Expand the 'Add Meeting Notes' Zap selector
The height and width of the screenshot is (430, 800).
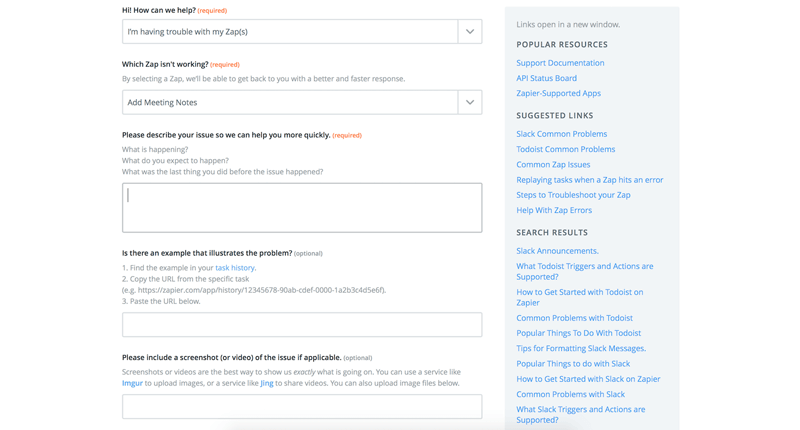(x=470, y=102)
